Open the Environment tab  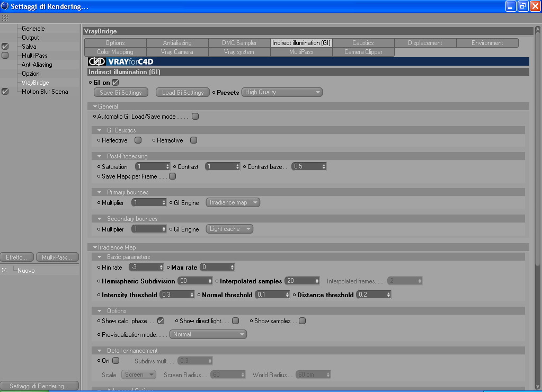tap(487, 43)
